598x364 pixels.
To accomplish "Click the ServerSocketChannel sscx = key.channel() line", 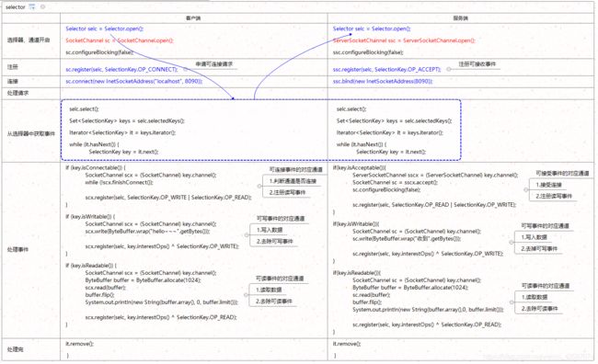I will (435, 175).
